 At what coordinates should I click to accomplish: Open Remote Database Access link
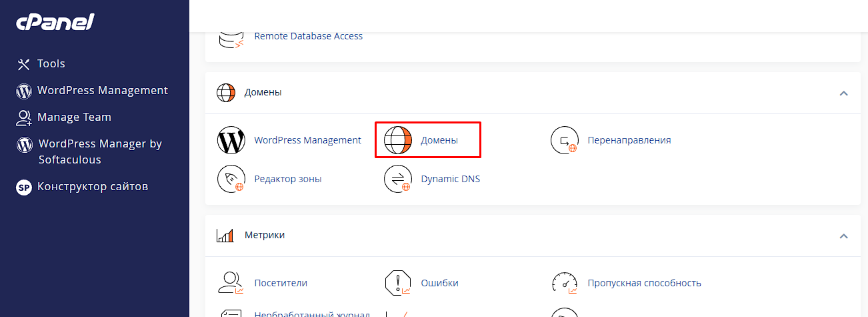tap(309, 36)
